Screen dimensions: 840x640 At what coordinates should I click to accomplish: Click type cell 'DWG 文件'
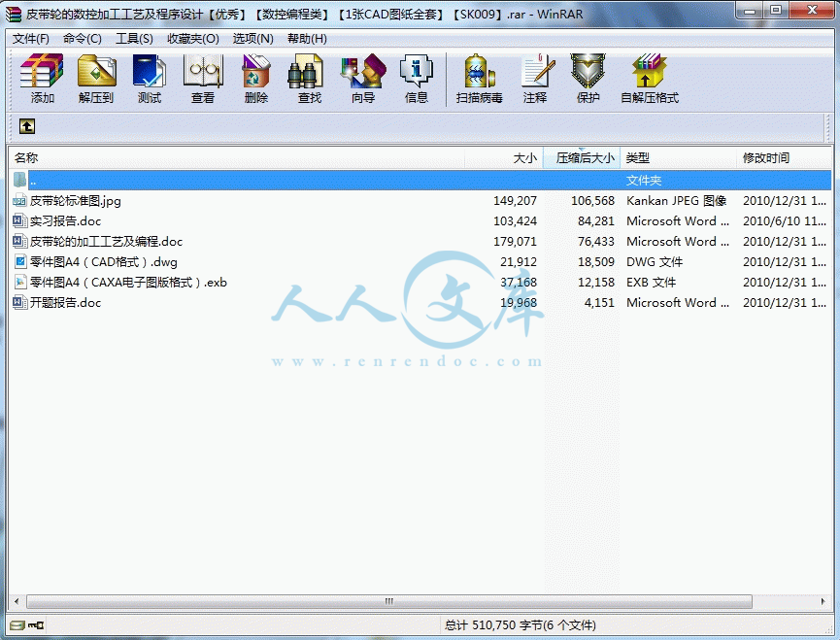[655, 262]
